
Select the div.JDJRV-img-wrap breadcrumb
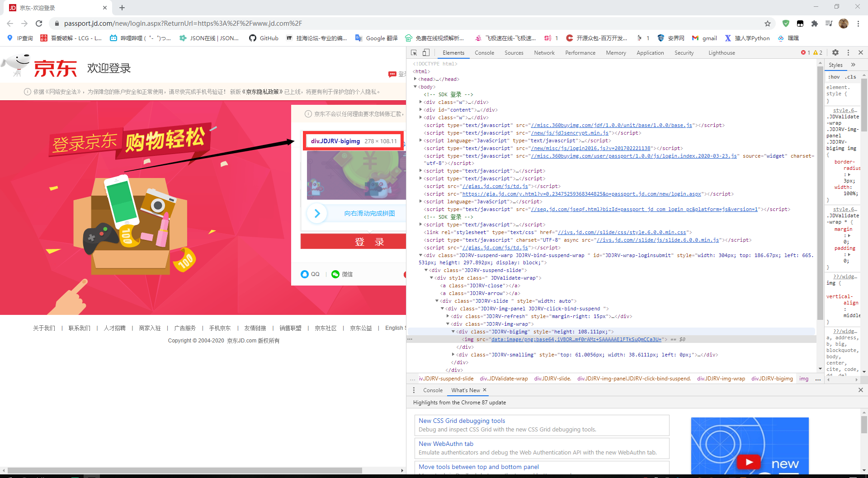coord(721,379)
